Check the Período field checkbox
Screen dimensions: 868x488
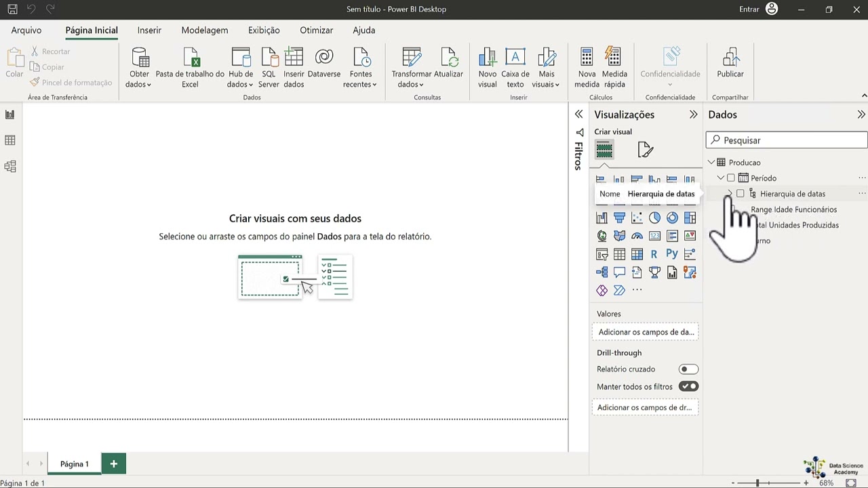coord(730,178)
